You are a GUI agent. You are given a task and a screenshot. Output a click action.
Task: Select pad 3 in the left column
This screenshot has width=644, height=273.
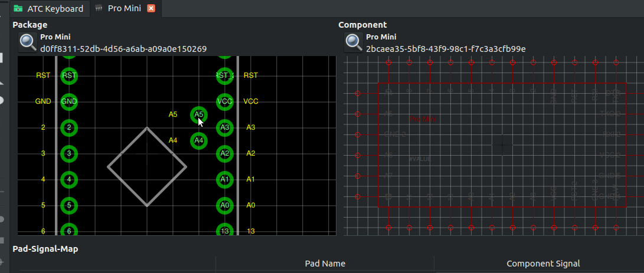coord(69,153)
